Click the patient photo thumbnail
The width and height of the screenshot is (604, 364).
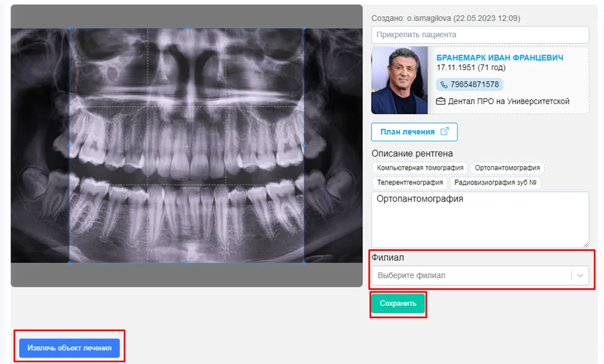click(x=399, y=81)
